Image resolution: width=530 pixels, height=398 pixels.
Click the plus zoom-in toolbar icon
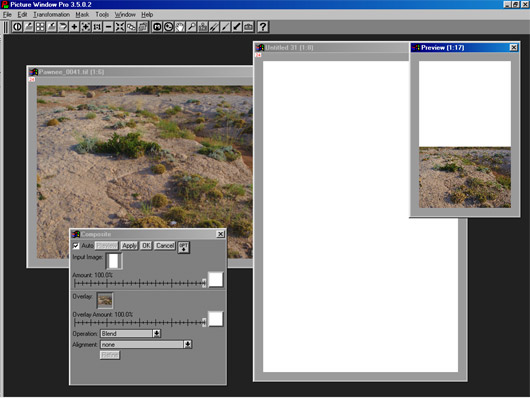pos(74,27)
